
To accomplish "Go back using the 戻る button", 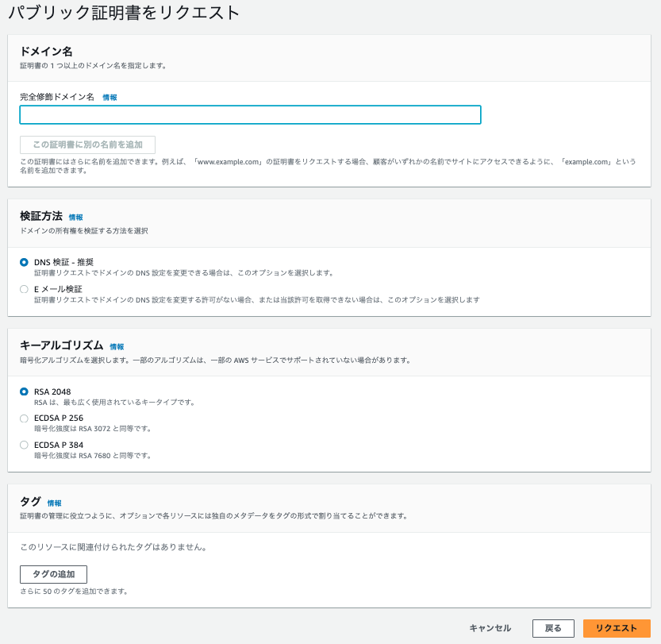I will 552,627.
